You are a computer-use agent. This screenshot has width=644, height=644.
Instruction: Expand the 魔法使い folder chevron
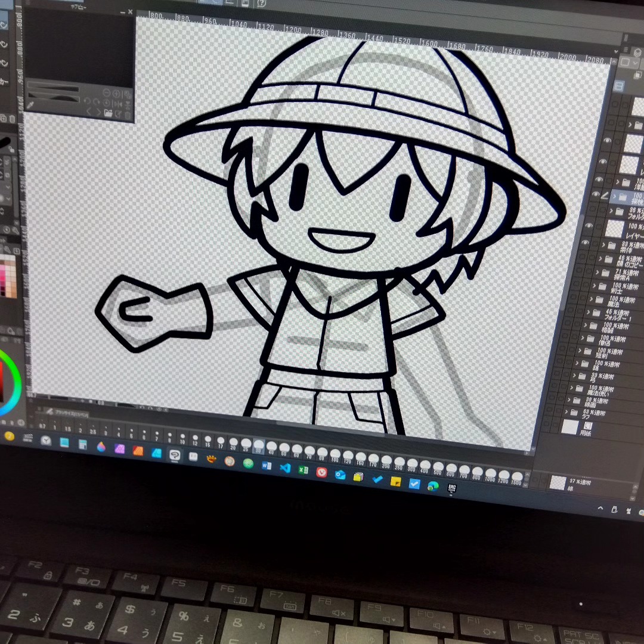click(x=571, y=388)
